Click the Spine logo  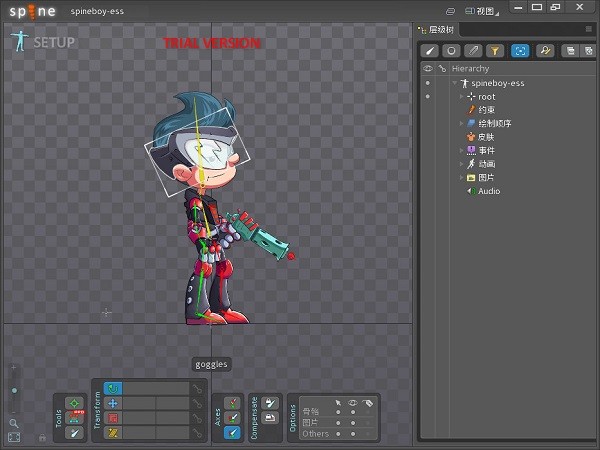[33, 12]
